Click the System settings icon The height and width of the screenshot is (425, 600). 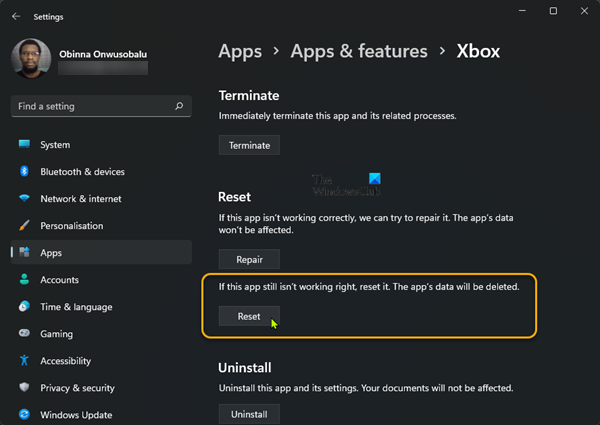tap(24, 145)
